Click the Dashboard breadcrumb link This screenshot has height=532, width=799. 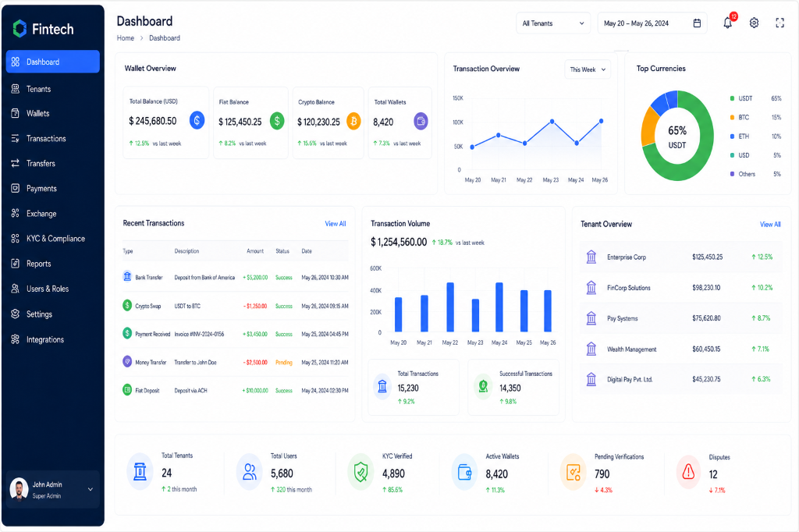[x=165, y=37]
